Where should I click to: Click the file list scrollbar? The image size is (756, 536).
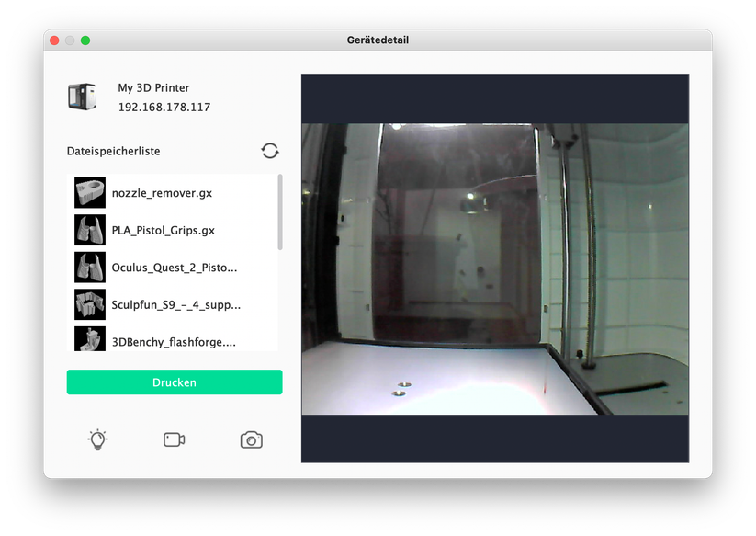(x=279, y=213)
